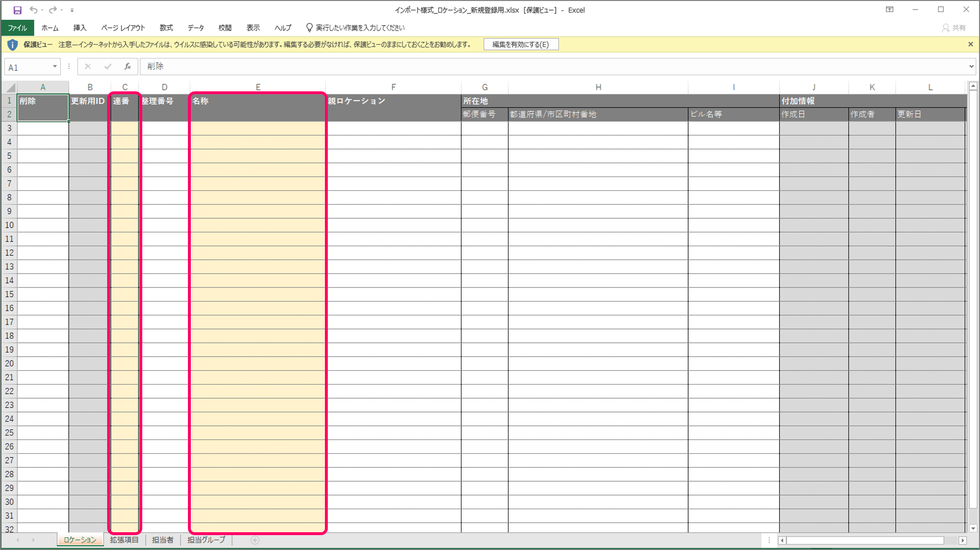
Task: Switch to the 担当グループ sheet tab
Action: (x=206, y=540)
